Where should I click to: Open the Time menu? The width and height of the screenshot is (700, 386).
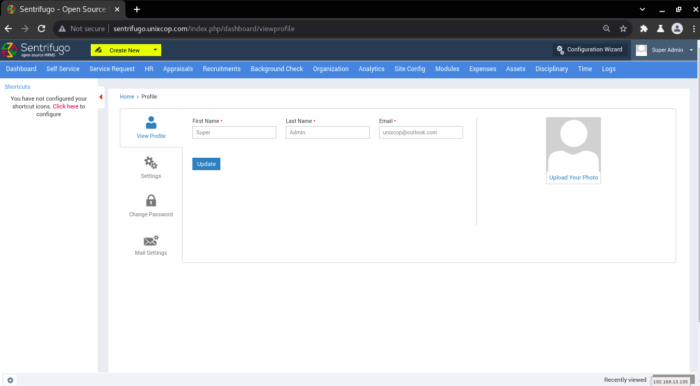tap(585, 69)
